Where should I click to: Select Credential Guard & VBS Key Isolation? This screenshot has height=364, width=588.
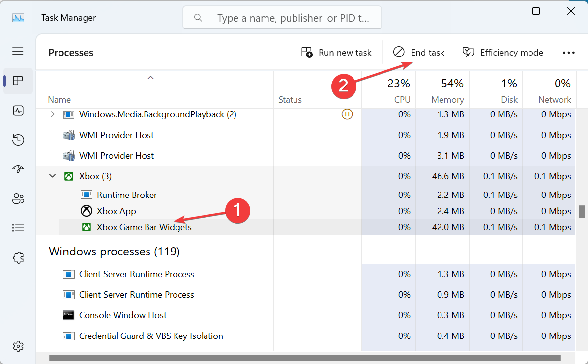click(x=306, y=336)
